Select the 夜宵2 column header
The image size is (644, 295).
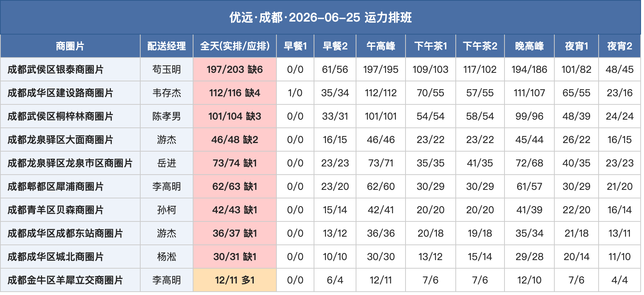coord(619,46)
